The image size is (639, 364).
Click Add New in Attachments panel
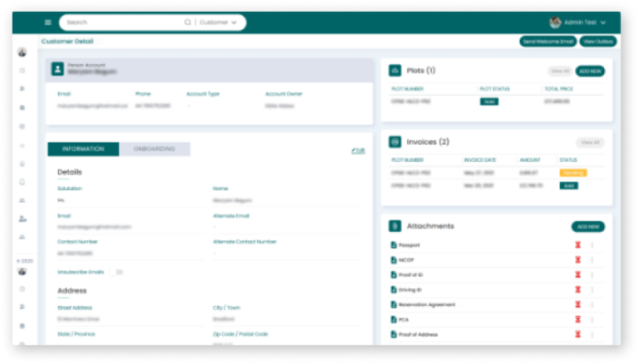[x=588, y=226]
